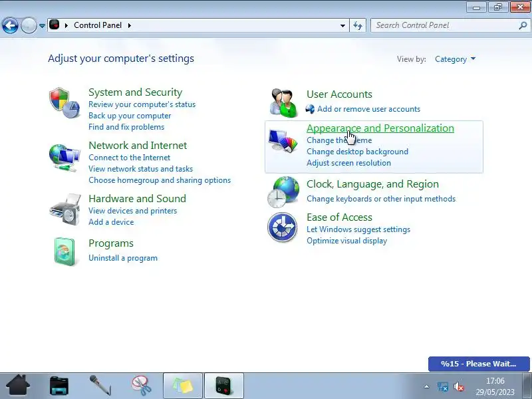
Task: Open Clock, Language, and Region heading
Action: 372,184
